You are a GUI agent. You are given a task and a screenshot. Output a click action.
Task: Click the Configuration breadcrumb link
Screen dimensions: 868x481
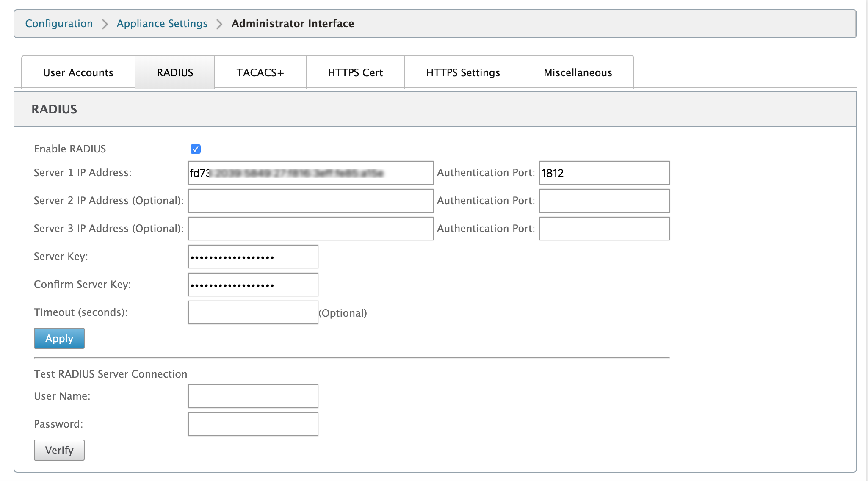tap(59, 24)
